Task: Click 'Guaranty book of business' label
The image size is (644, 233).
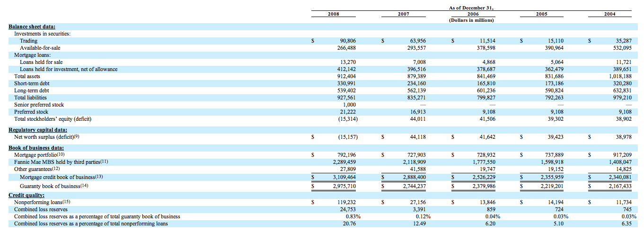Action: coord(54,186)
